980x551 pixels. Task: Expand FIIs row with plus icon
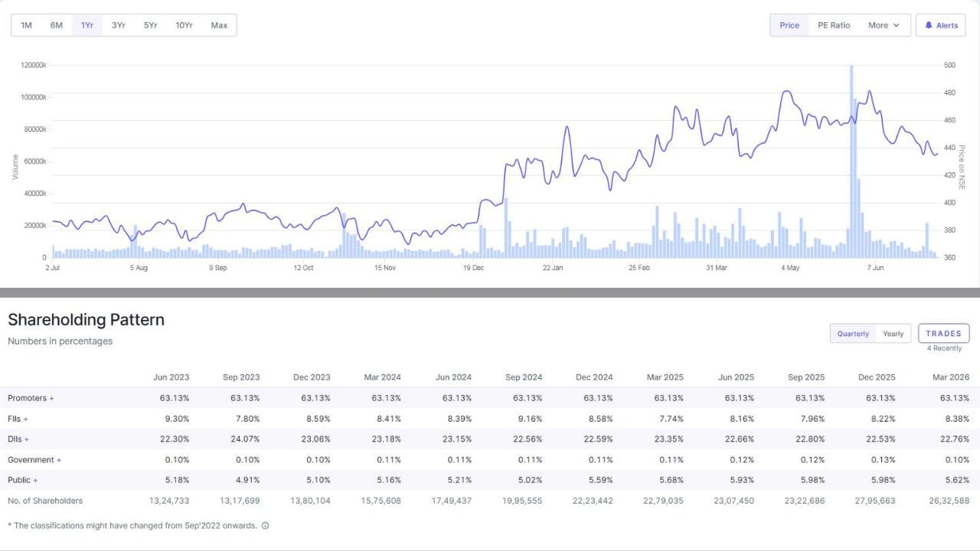(x=25, y=419)
